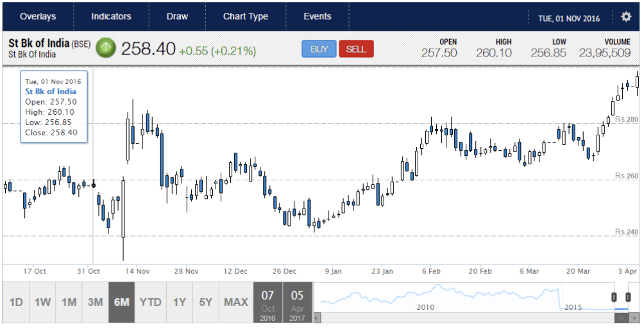Open the Events menu
Viewport: 644px width, 331px height.
[x=318, y=17]
